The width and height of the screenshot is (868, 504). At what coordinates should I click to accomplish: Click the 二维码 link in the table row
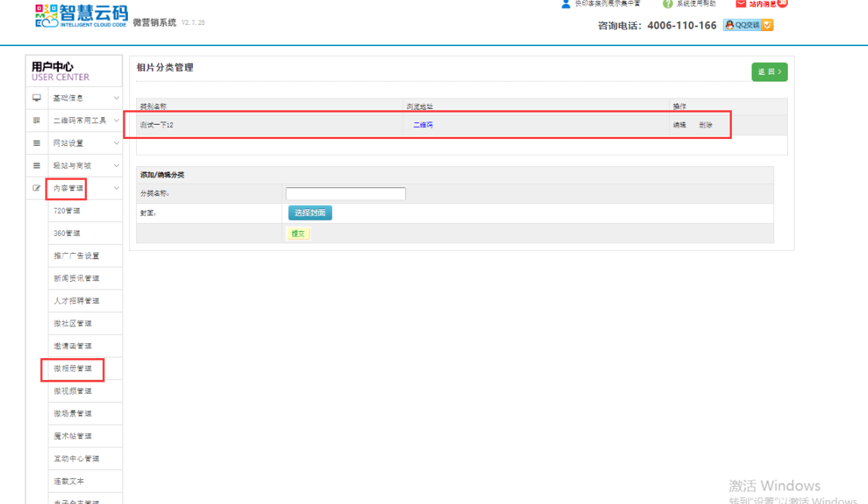(x=423, y=125)
